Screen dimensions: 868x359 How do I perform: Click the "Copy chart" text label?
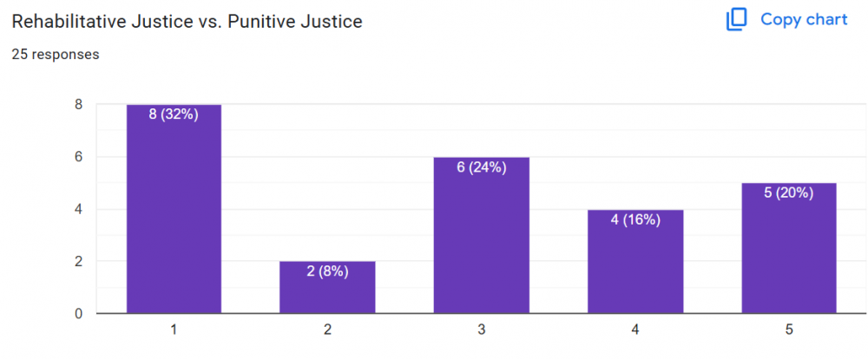click(804, 19)
